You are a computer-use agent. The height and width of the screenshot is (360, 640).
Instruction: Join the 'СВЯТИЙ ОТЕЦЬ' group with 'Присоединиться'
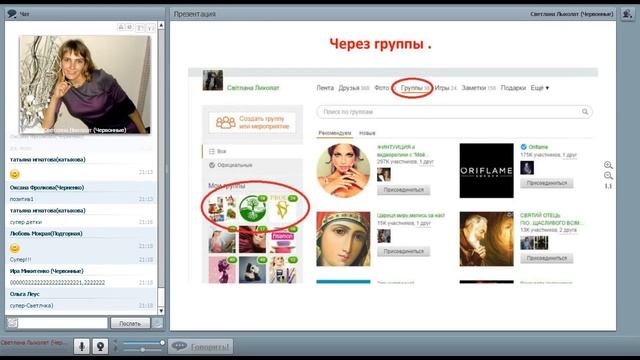tap(547, 258)
